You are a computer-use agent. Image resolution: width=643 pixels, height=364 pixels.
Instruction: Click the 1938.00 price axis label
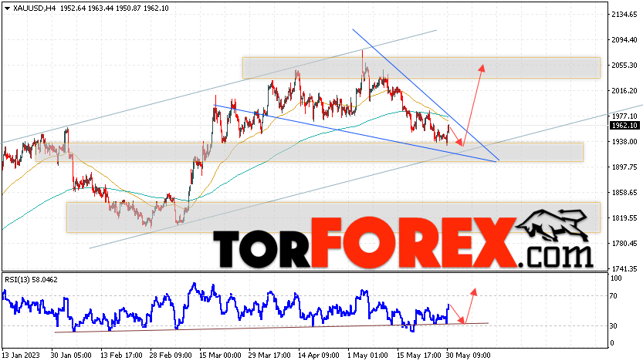point(624,142)
